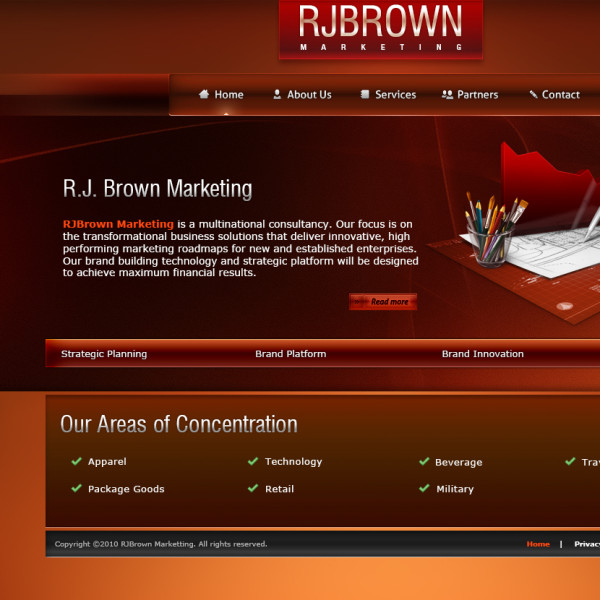Click the Retail label
This screenshot has width=600, height=600.
280,489
